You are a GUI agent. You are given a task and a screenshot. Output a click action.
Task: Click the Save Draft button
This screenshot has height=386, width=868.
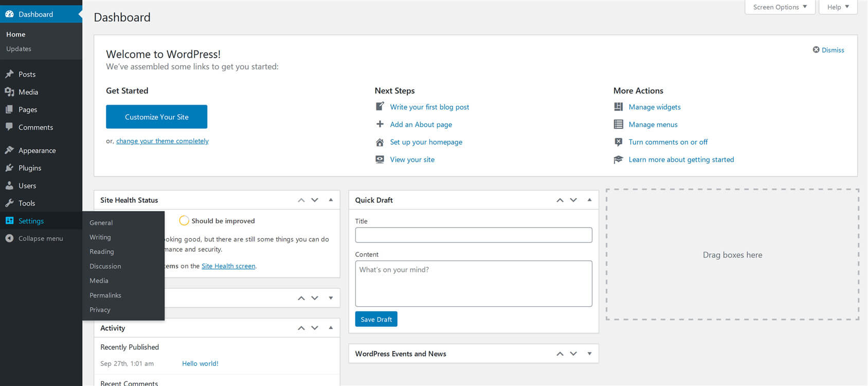tap(376, 319)
